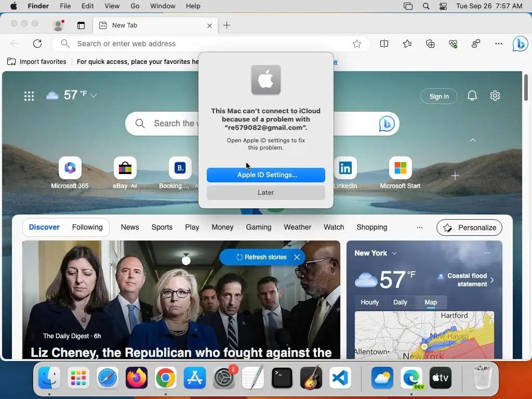Show more feed categories ellipsis

[420, 228]
